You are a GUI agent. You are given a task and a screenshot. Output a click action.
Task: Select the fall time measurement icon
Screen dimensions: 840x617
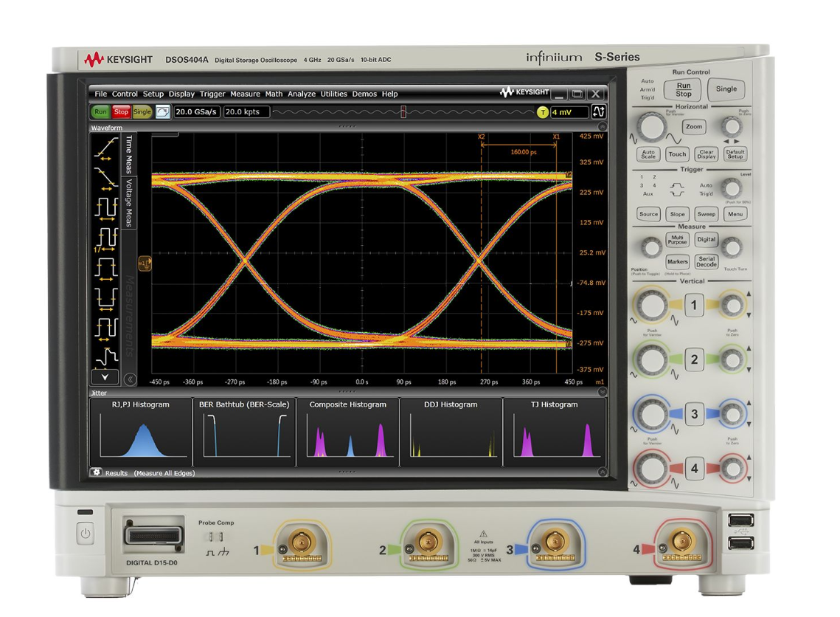pyautogui.click(x=105, y=179)
